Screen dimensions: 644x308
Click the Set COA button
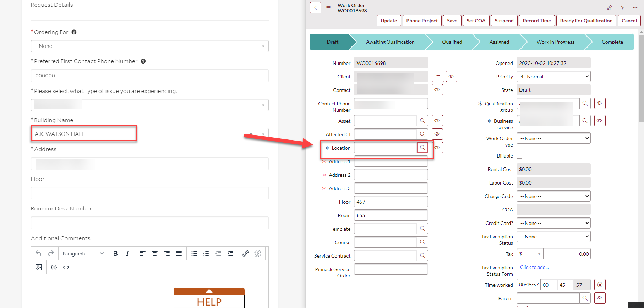coord(476,21)
